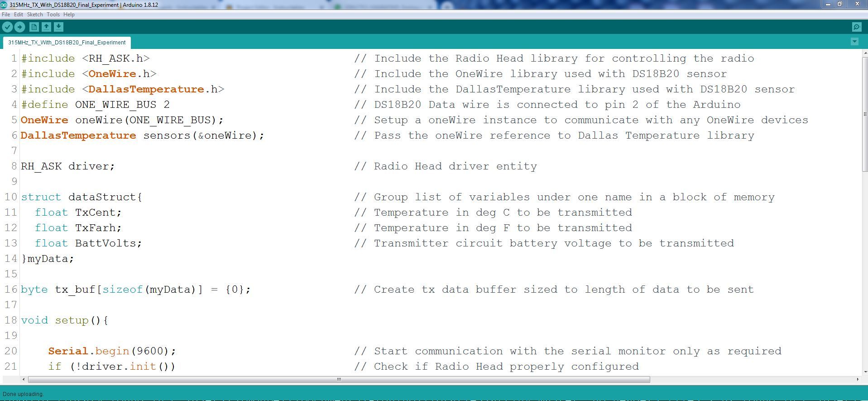This screenshot has width=868, height=401.
Task: Save the sketch with the Save icon
Action: pos(58,27)
